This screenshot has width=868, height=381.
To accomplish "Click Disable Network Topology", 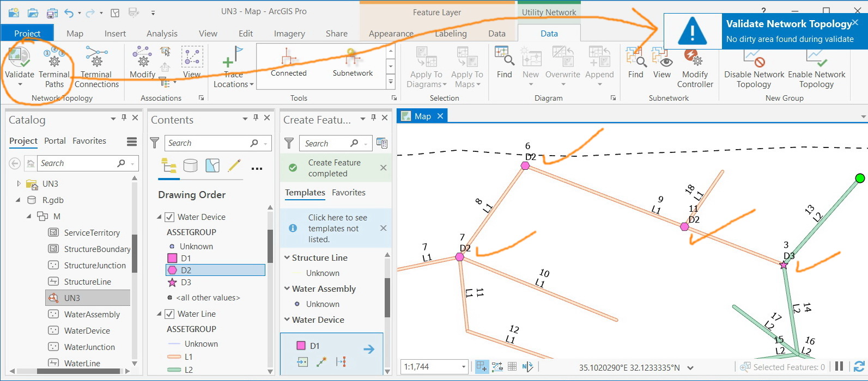I will pyautogui.click(x=754, y=68).
